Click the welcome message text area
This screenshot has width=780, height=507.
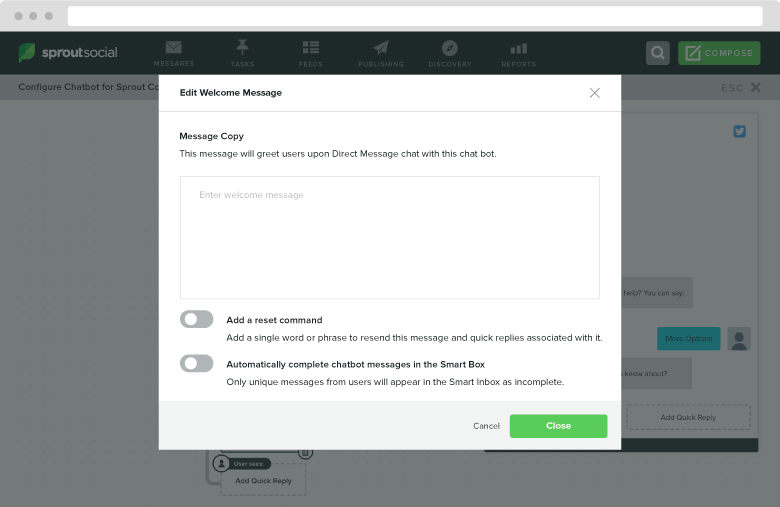(x=390, y=237)
